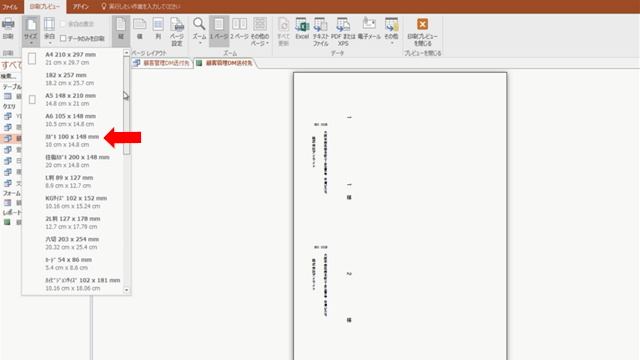The height and width of the screenshot is (360, 640).
Task: Enable the 余白の表示 checkbox
Action: 63,24
